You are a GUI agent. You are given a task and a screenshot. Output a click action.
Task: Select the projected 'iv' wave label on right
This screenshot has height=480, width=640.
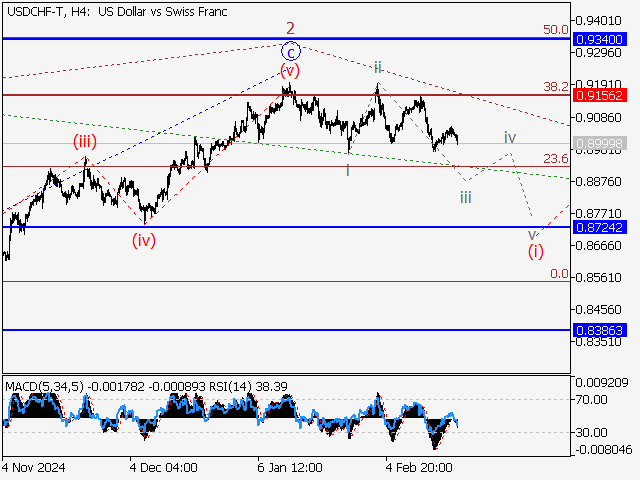(510, 137)
